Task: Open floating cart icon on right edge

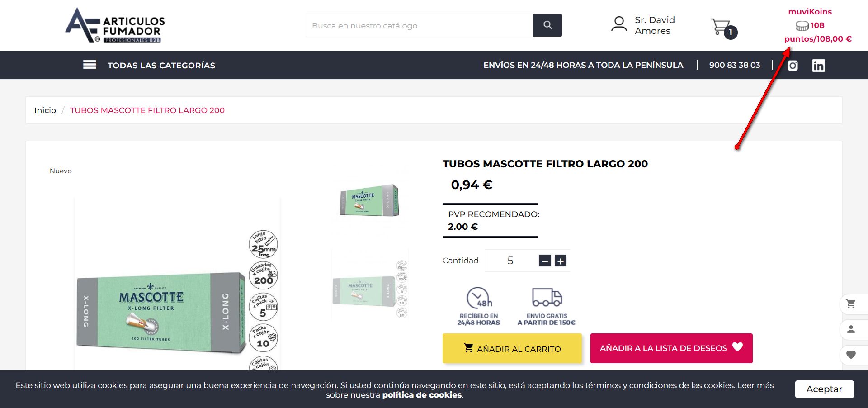Action: (x=851, y=304)
